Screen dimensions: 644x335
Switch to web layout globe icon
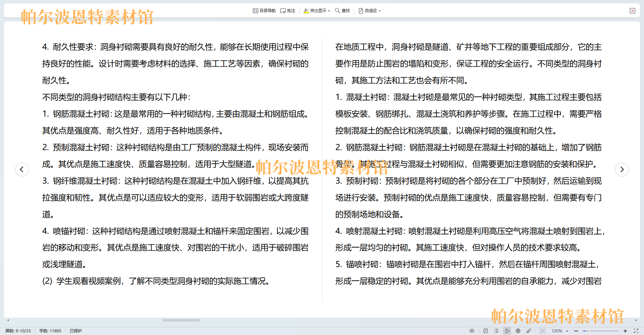point(518,331)
